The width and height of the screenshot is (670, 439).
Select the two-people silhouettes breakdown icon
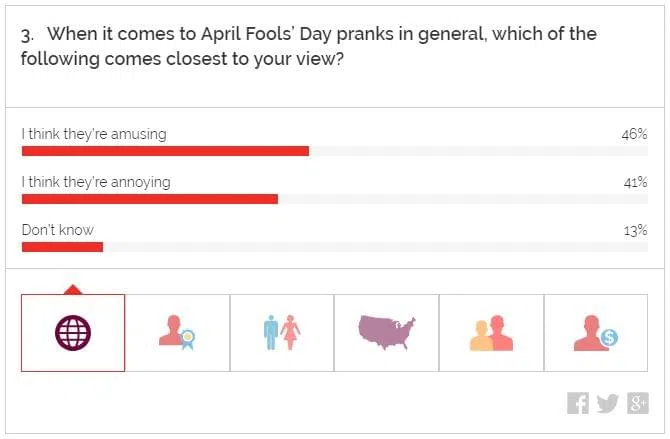click(491, 333)
